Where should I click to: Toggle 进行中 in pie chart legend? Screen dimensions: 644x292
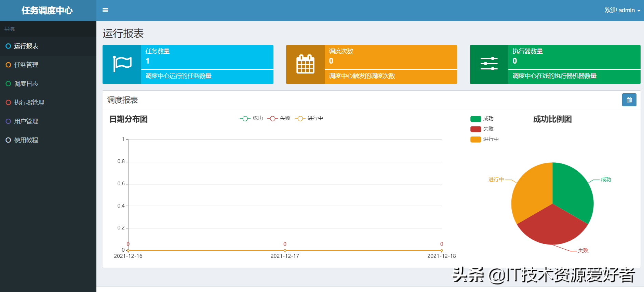[x=484, y=139]
